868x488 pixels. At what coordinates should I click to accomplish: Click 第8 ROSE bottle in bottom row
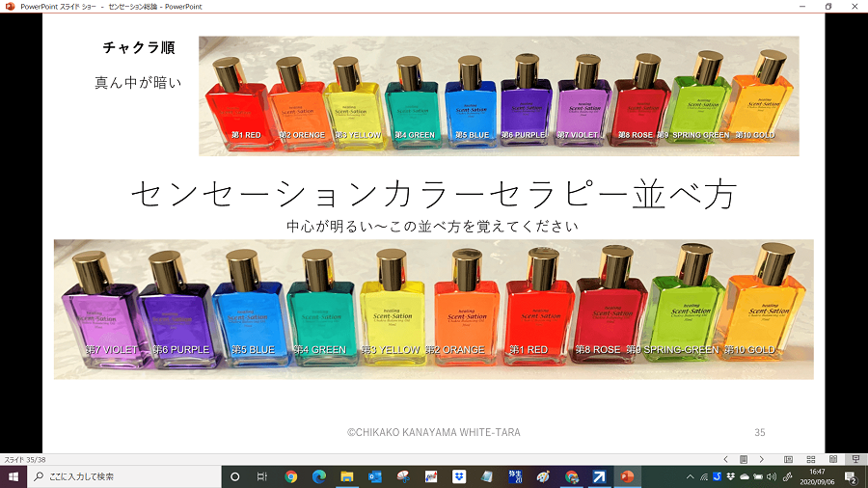pos(611,305)
